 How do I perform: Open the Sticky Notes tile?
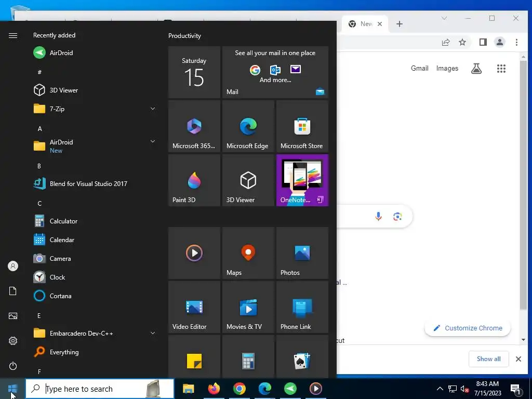pyautogui.click(x=194, y=357)
